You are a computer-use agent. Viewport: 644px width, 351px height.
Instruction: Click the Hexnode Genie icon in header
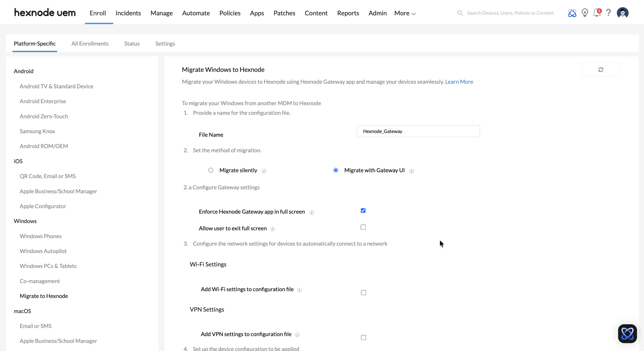point(572,13)
